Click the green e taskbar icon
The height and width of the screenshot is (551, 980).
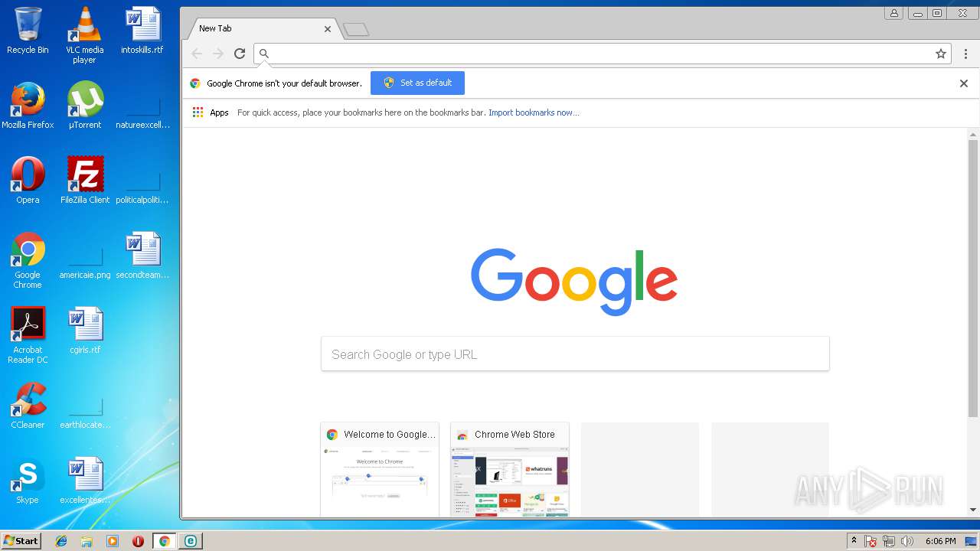[x=190, y=541]
